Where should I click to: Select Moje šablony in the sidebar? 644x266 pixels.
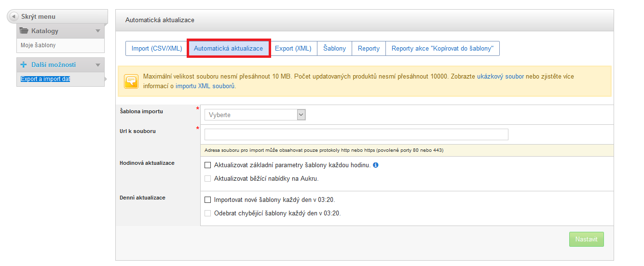(x=38, y=45)
